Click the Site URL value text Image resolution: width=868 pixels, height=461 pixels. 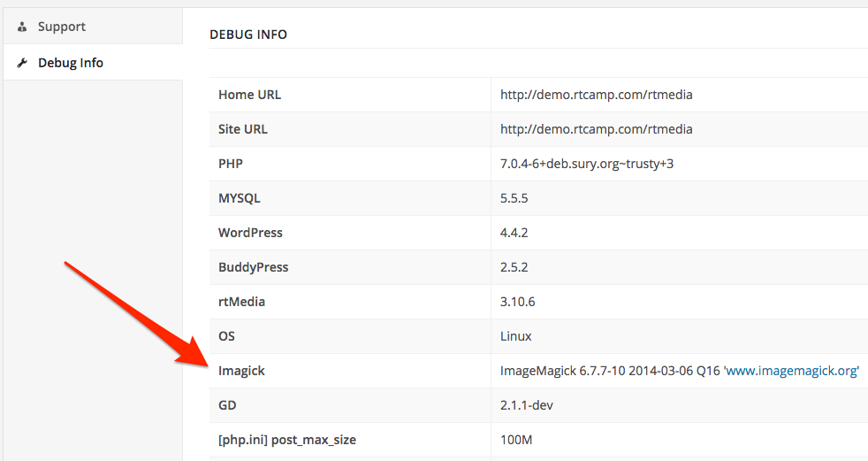tap(596, 129)
